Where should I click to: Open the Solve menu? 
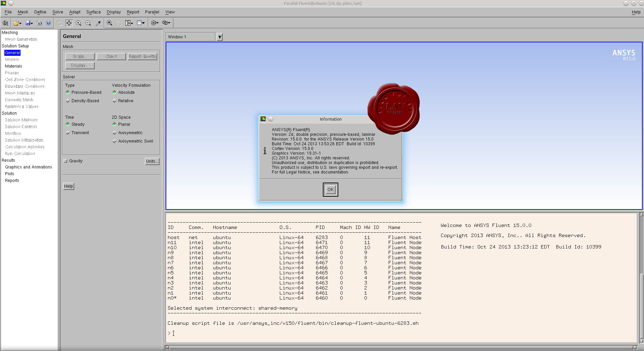point(57,12)
